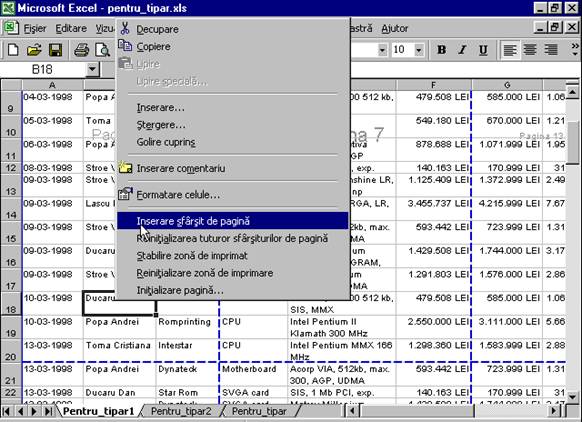The width and height of the screenshot is (582, 422).
Task: Click the copy icon beside Copiere
Action: click(x=125, y=45)
